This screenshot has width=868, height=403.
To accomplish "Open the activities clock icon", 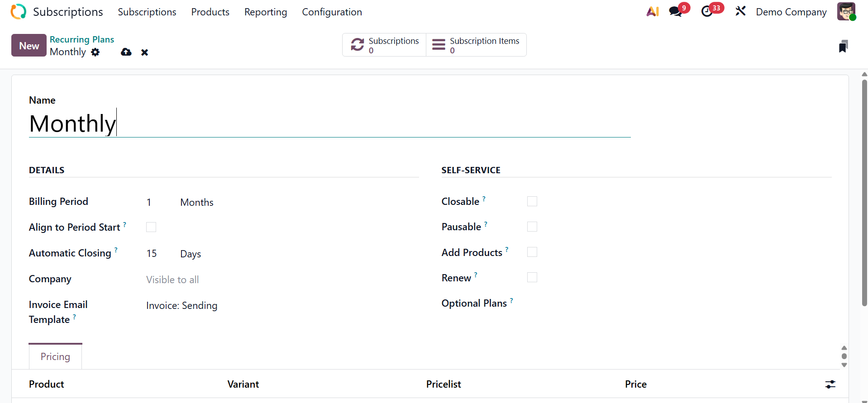I will pyautogui.click(x=707, y=12).
